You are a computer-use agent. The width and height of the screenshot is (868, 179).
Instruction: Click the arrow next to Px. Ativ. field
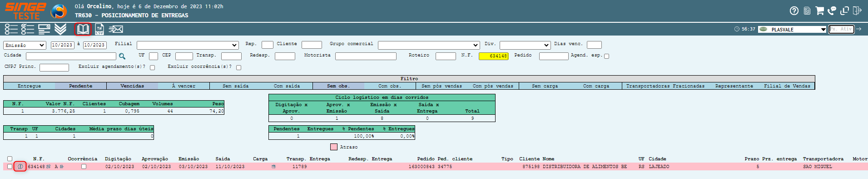[859, 29]
